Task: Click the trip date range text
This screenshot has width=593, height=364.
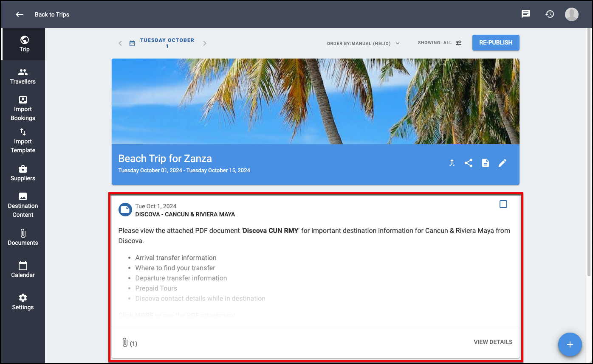Action: pyautogui.click(x=184, y=171)
